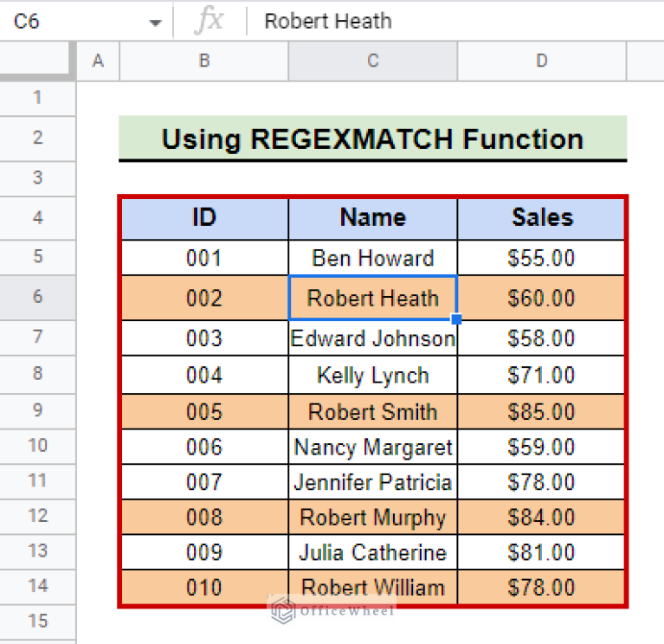Open the Name Box dropdown arrow
Image resolution: width=664 pixels, height=644 pixels.
click(155, 22)
